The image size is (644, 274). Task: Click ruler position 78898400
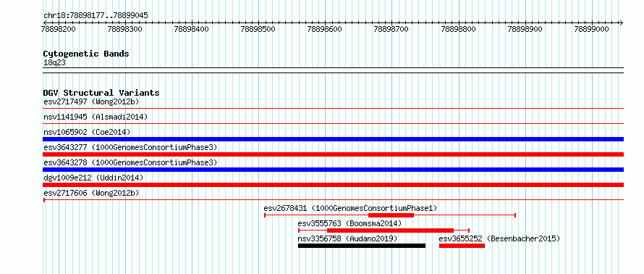pos(192,29)
